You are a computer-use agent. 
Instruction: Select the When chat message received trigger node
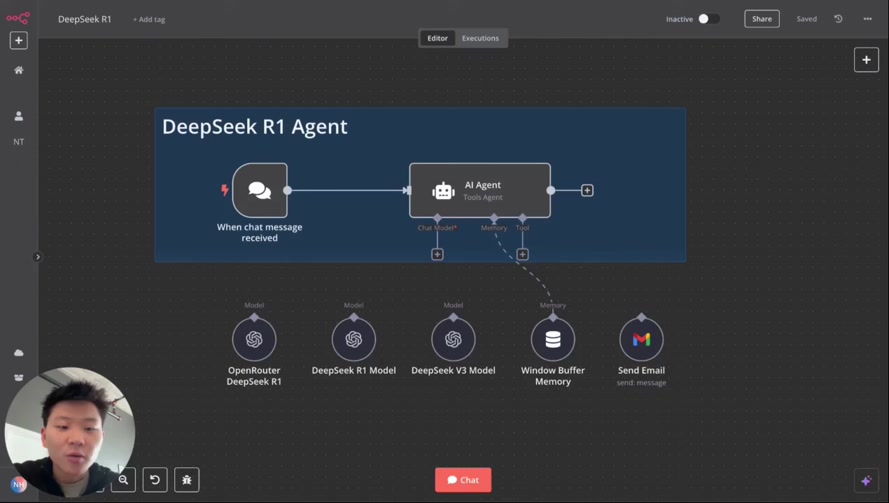pos(260,190)
